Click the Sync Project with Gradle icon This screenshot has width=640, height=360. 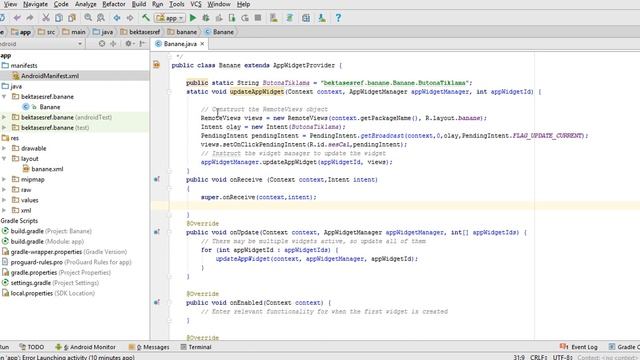(290, 18)
